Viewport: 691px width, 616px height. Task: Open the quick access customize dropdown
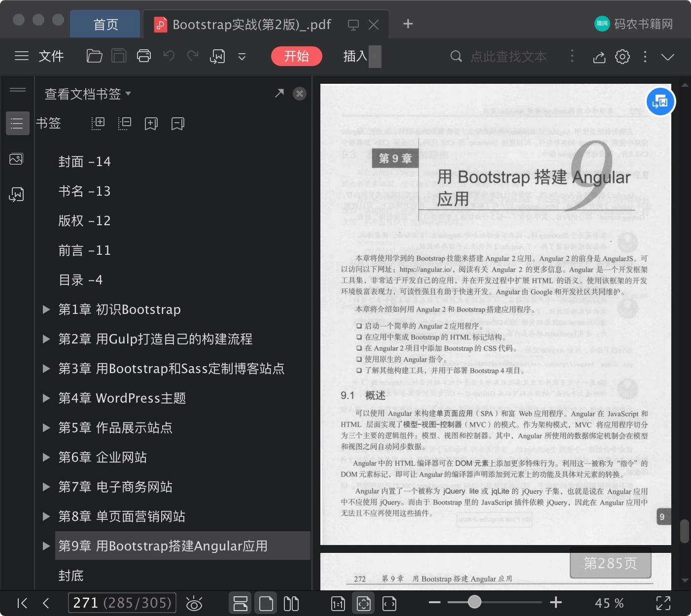coord(242,57)
